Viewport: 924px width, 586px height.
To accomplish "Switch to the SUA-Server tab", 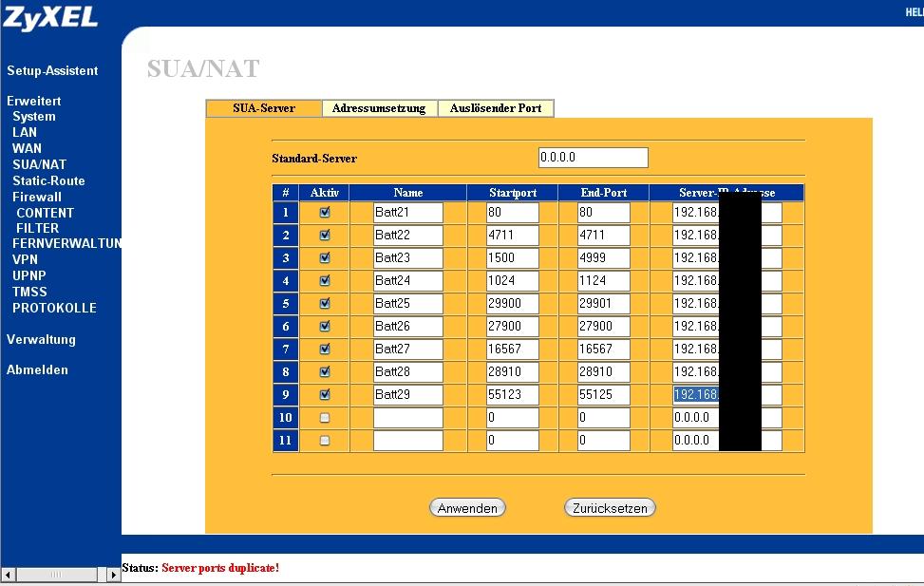I will click(x=263, y=108).
